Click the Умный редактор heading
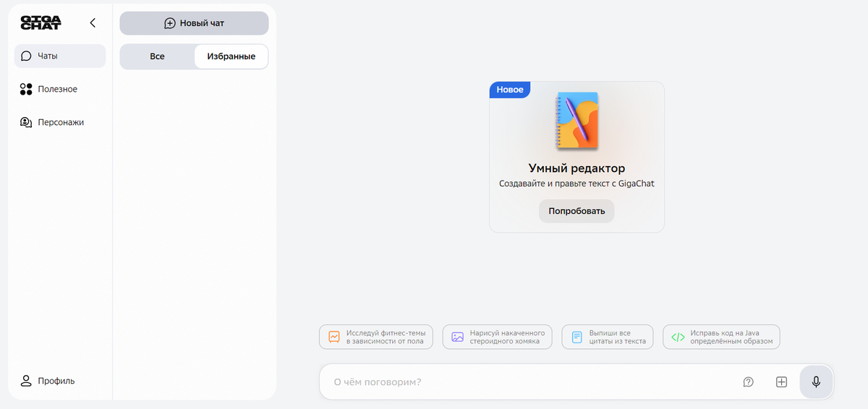The width and height of the screenshot is (868, 409). [576, 168]
